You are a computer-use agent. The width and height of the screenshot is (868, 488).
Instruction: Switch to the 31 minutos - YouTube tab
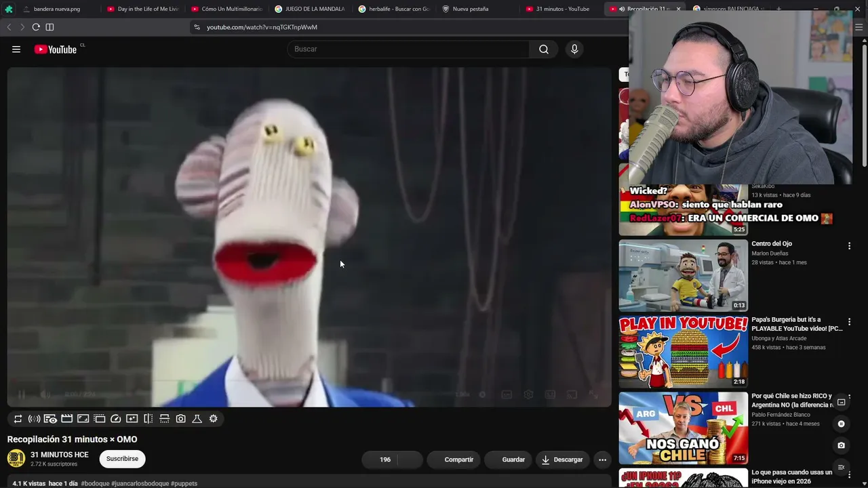(x=562, y=9)
